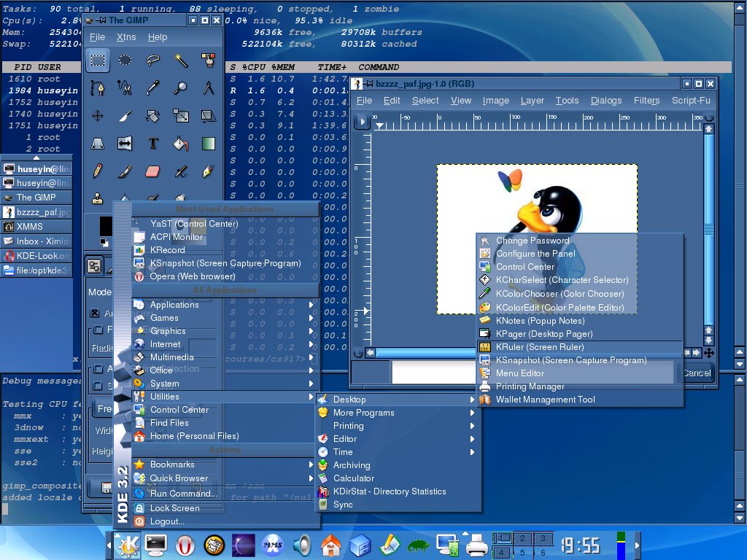Expand the Printing submenu under Utilities
Viewport: 747px width, 560px height.
398,426
